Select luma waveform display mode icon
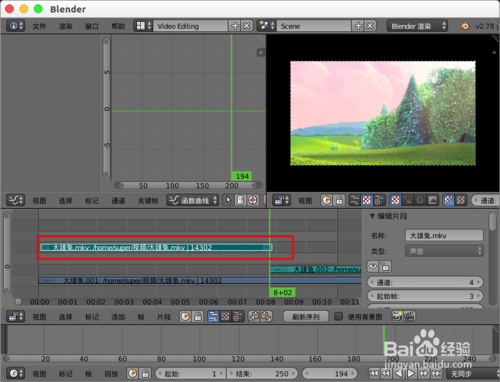Screen dimensions: 500x382 pos(407,200)
